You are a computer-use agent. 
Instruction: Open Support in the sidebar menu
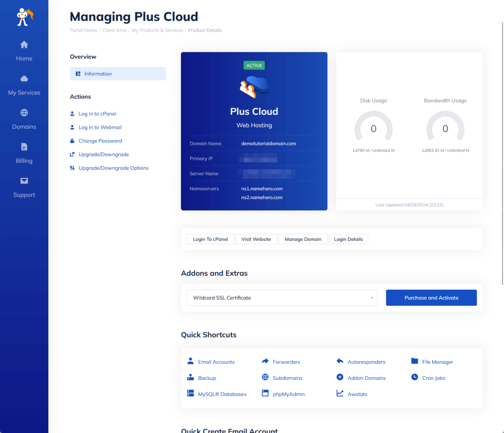coord(24,187)
